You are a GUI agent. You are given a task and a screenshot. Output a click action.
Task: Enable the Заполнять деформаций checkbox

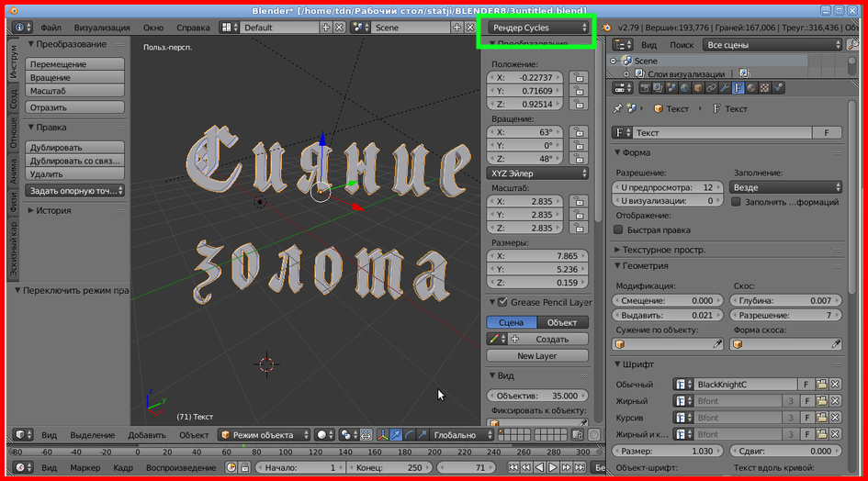point(736,202)
